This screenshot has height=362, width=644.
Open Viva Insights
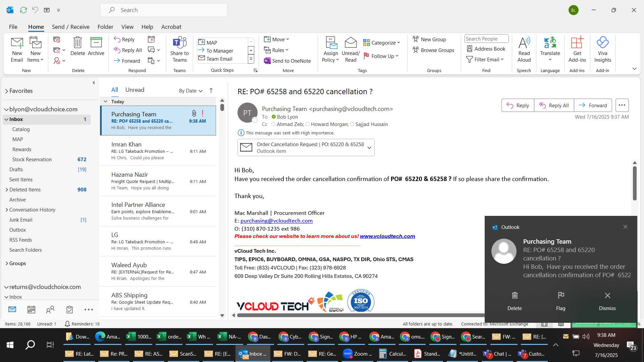pyautogui.click(x=602, y=50)
